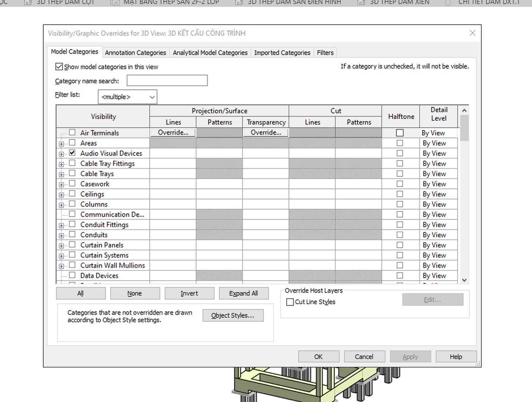This screenshot has height=402, width=532.
Task: Click the Cancel button
Action: tap(364, 356)
